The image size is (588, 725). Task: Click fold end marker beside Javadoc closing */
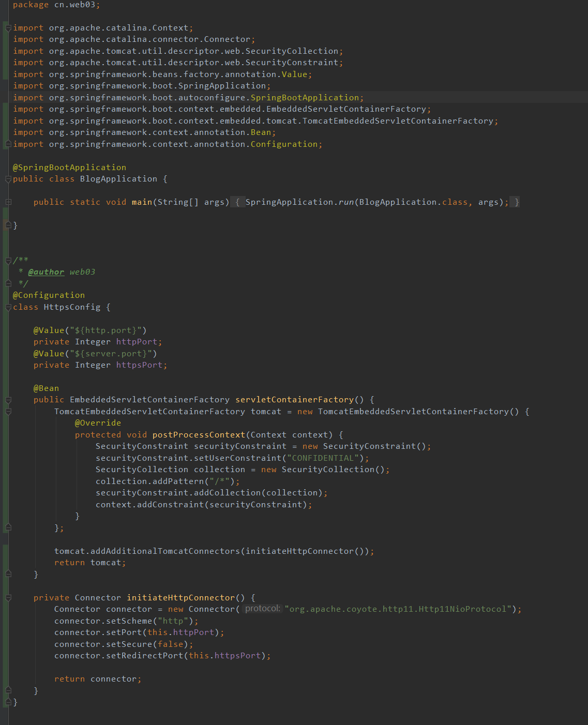pyautogui.click(x=8, y=283)
